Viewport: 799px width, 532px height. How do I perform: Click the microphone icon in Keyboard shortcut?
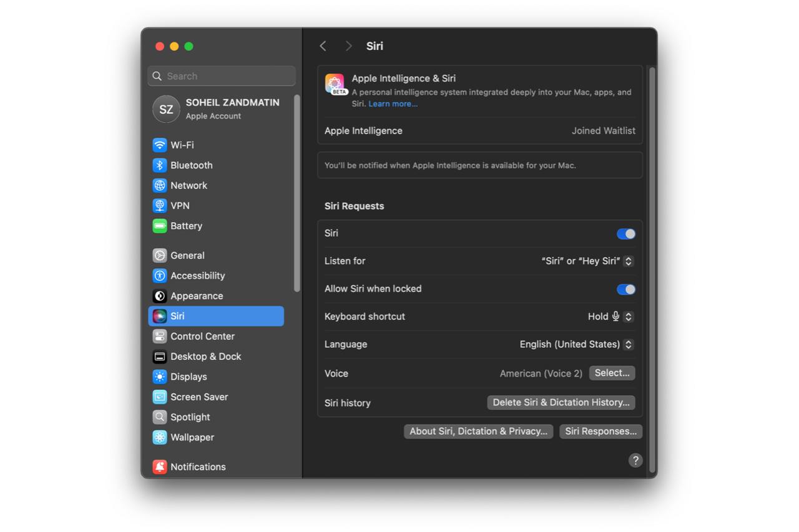click(615, 316)
